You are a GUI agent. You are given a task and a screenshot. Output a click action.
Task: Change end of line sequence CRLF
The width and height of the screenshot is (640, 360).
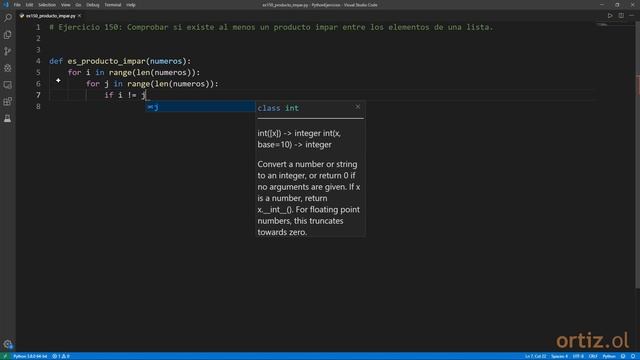click(593, 356)
